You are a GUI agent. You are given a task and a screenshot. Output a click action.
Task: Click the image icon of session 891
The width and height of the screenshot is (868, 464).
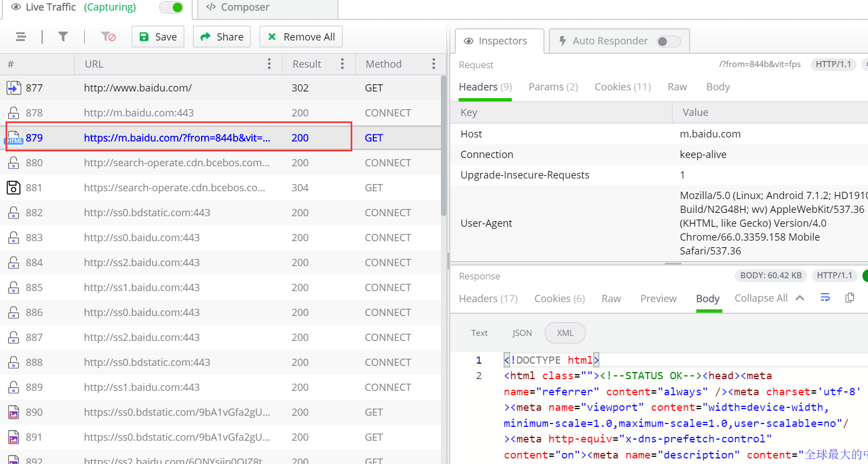pos(14,437)
